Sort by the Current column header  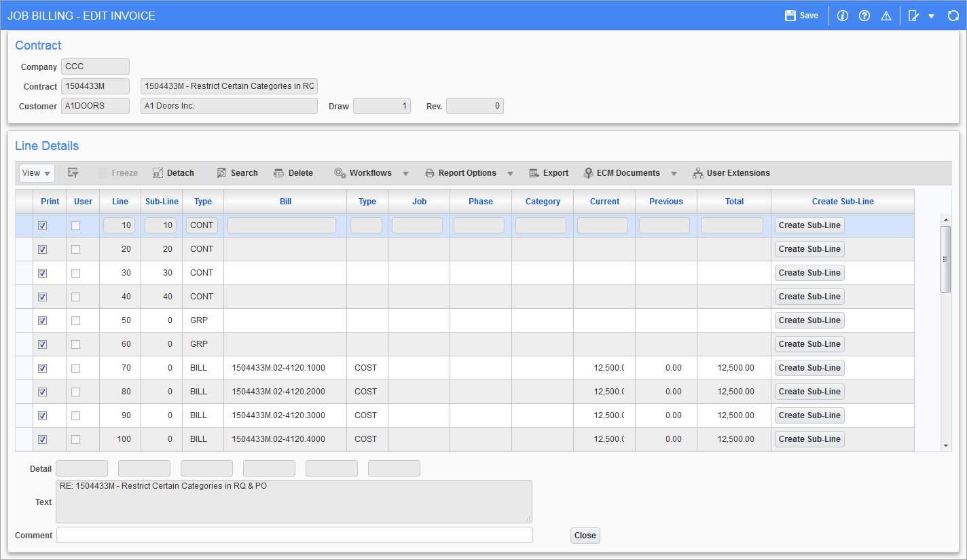tap(604, 202)
